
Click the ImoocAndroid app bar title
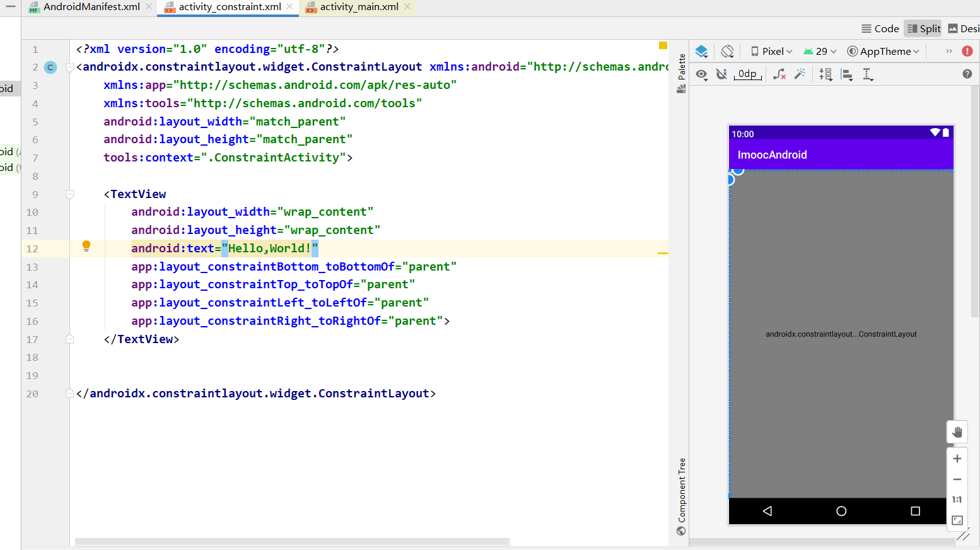pos(773,155)
